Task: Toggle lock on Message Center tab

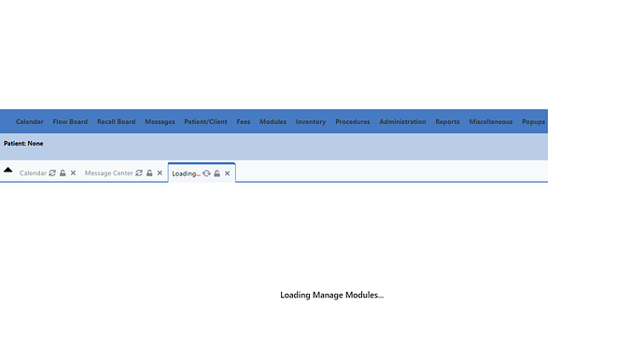Action: click(149, 173)
